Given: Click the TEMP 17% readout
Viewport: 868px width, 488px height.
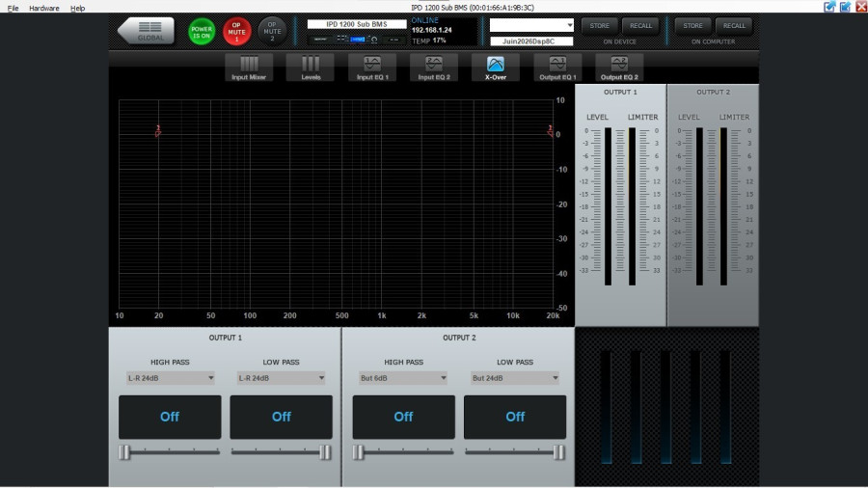Looking at the screenshot, I should pos(429,41).
